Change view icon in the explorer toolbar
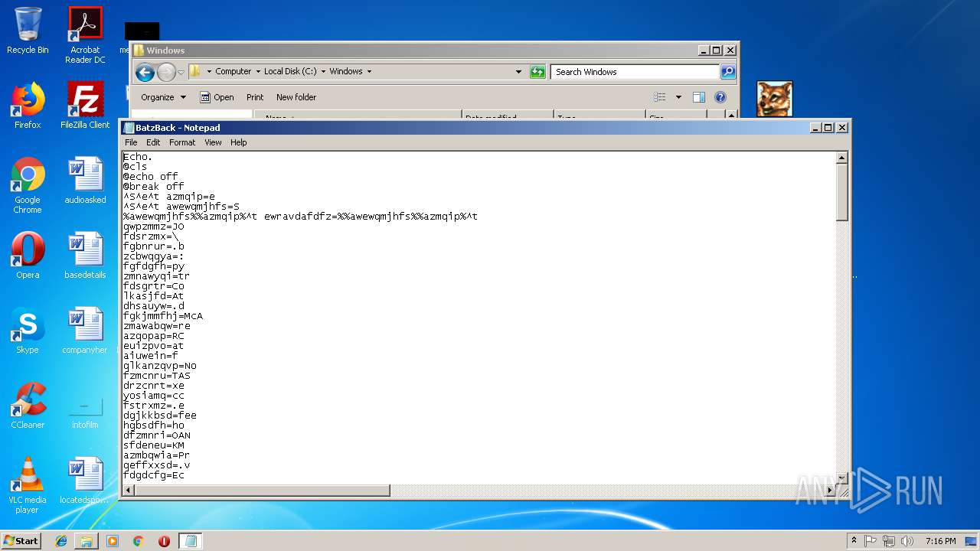 tap(660, 97)
